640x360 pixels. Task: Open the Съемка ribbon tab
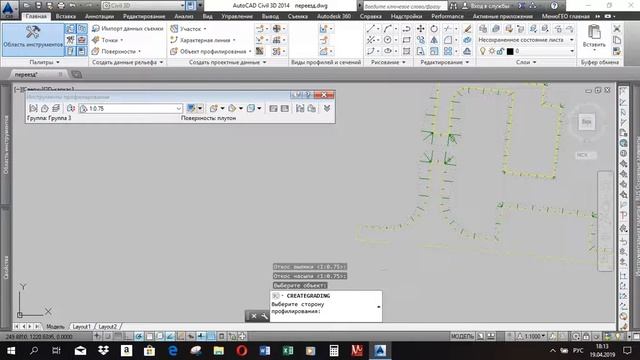coord(298,16)
